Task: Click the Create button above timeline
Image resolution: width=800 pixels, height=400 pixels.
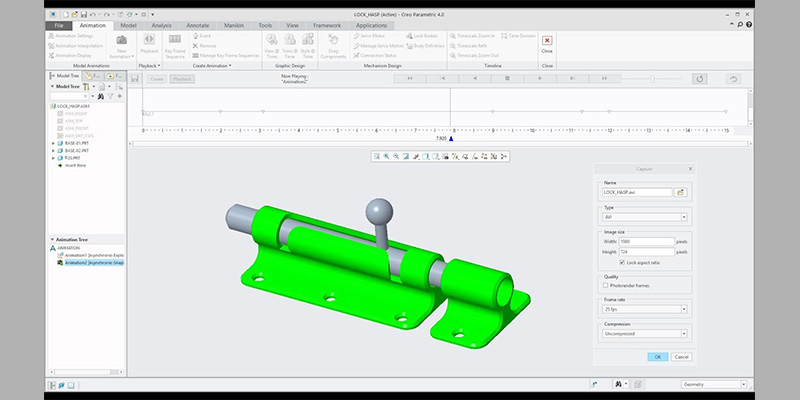Action: click(157, 79)
